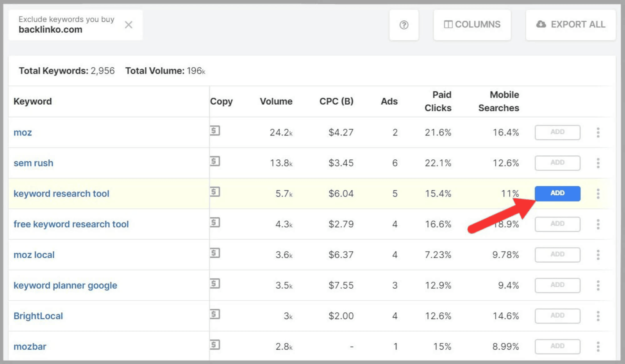Open the moz local keyword link
The image size is (625, 364).
tap(34, 254)
